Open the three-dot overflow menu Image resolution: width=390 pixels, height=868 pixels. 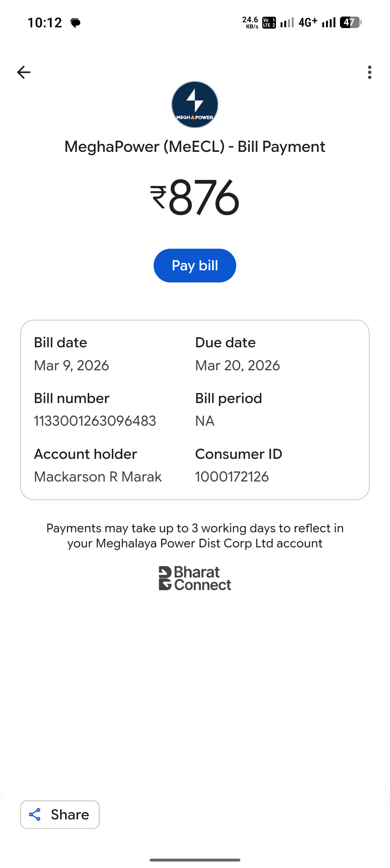pyautogui.click(x=369, y=72)
